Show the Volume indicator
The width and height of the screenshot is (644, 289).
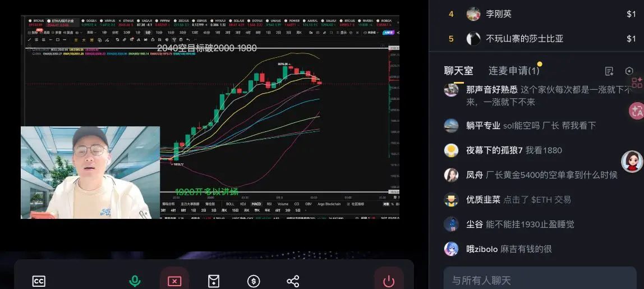[x=283, y=204]
